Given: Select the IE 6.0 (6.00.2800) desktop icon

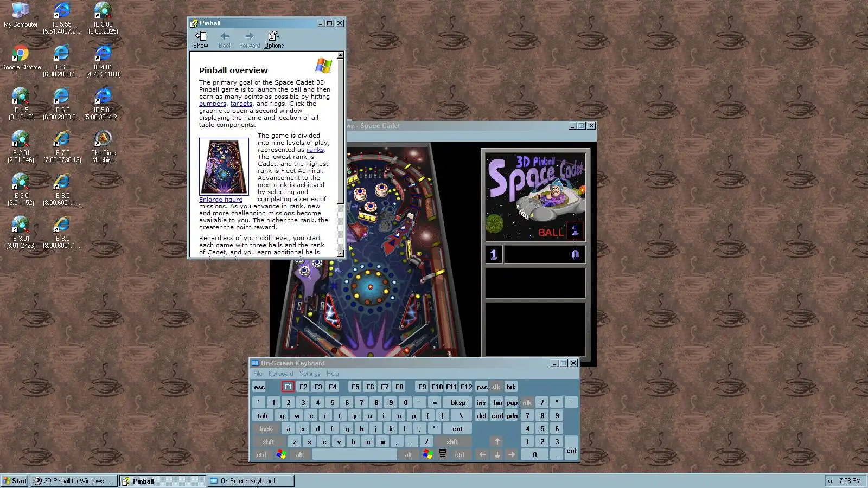Looking at the screenshot, I should [61, 61].
